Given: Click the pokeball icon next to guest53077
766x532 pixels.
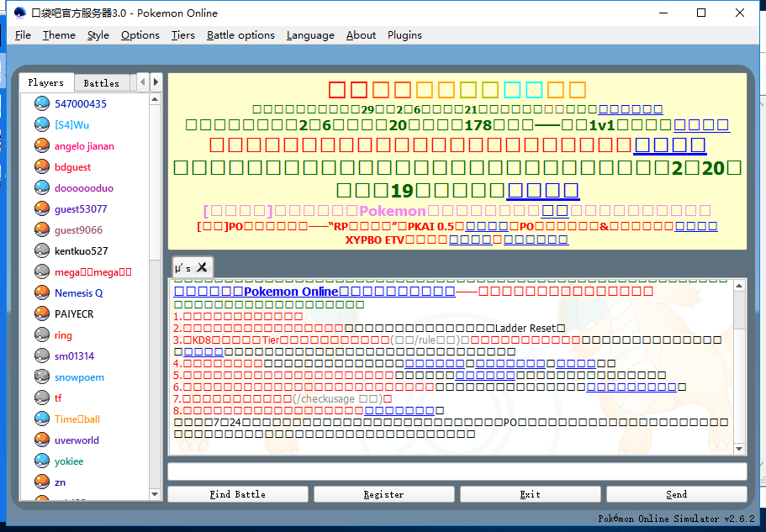Looking at the screenshot, I should pos(42,208).
